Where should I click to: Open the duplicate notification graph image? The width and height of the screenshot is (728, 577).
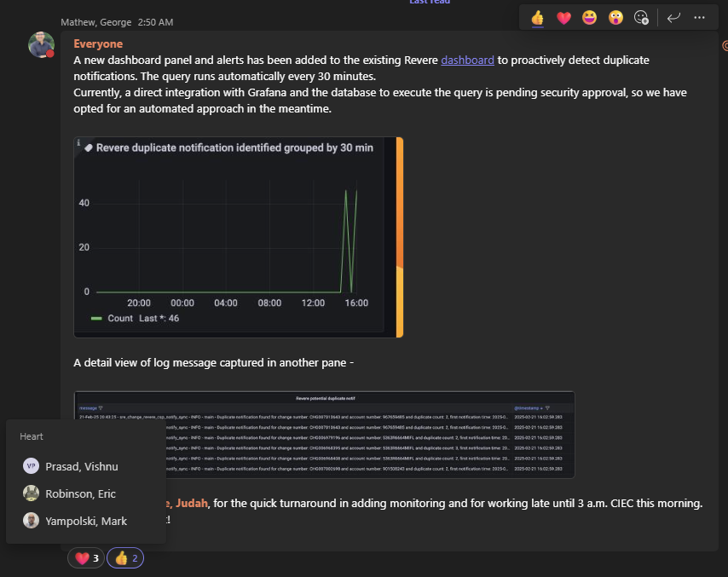tap(238, 237)
